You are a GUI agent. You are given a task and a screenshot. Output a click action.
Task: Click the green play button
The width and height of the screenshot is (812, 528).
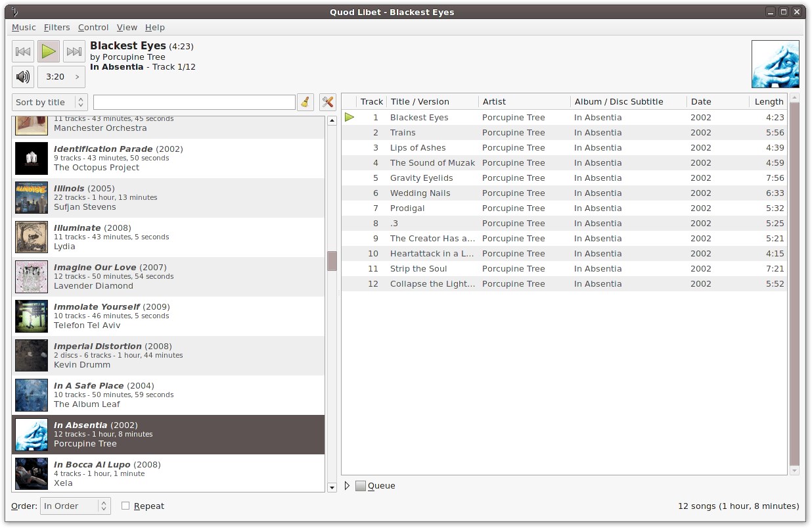49,51
